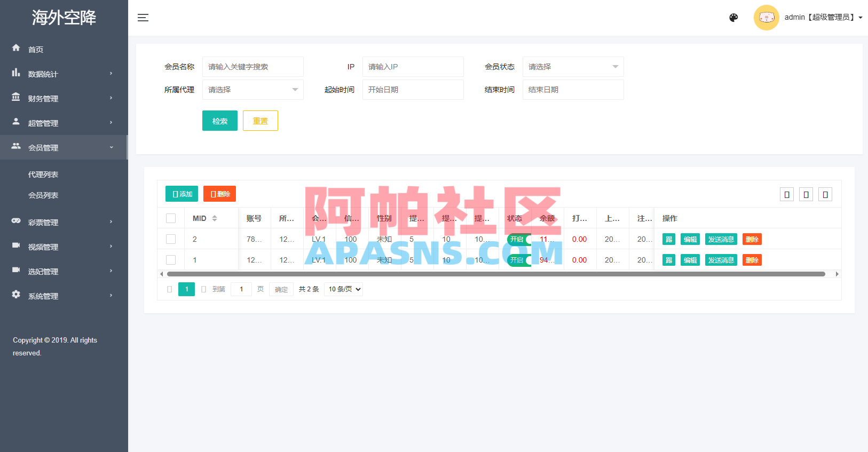Click the last table toolbar icon, the print

[x=825, y=194]
